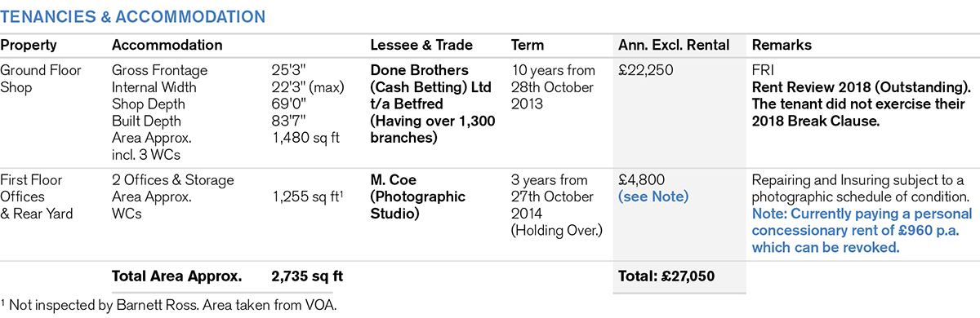Screen dimensions: 980x318
Task: Select the £22,250 rental value
Action: click(647, 71)
